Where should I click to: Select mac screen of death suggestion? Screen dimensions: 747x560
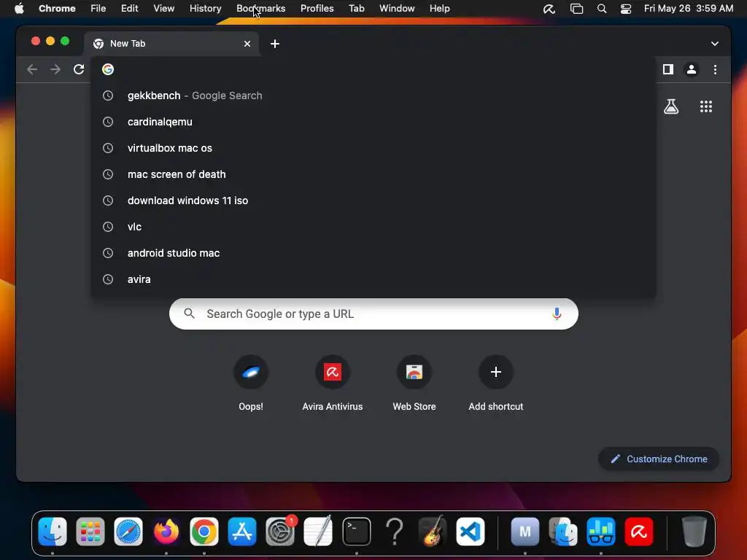373,174
